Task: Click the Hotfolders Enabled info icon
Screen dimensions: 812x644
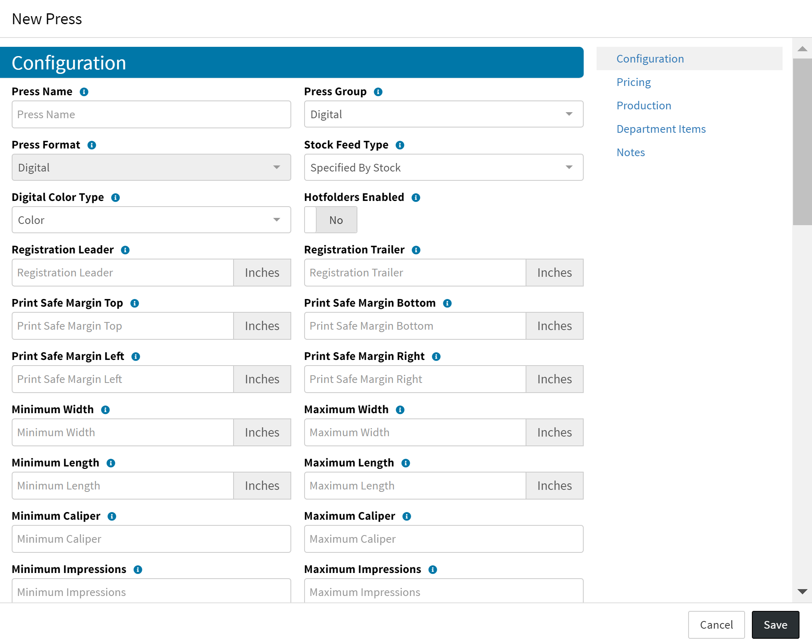Action: (416, 198)
